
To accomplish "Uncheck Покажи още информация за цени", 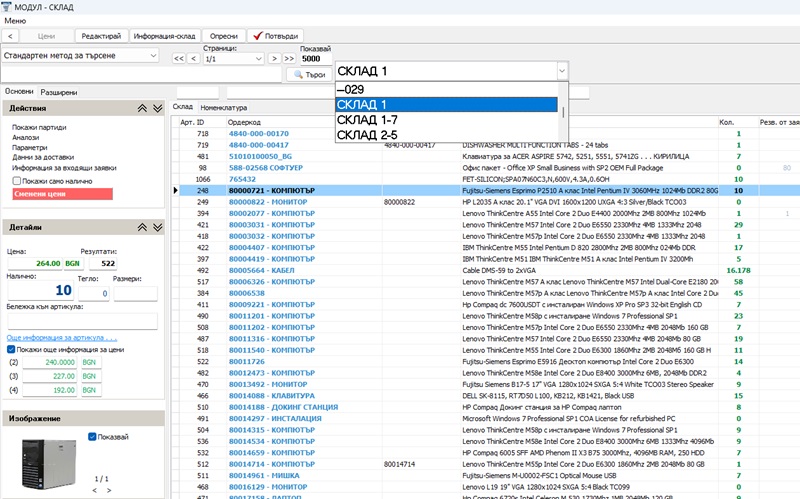I will click(x=11, y=350).
